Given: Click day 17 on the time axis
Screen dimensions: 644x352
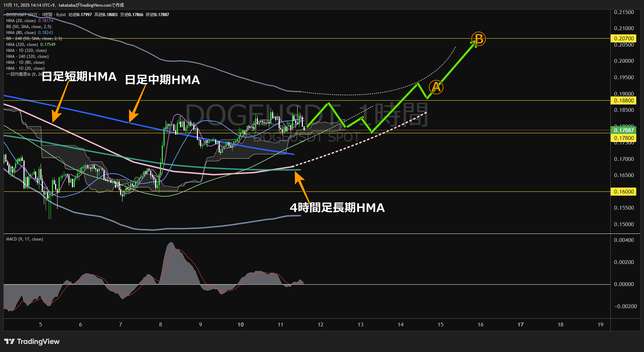Looking at the screenshot, I should (520, 325).
